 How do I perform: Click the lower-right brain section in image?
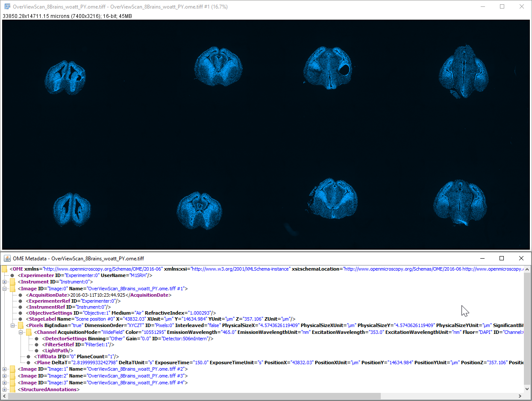click(x=460, y=202)
